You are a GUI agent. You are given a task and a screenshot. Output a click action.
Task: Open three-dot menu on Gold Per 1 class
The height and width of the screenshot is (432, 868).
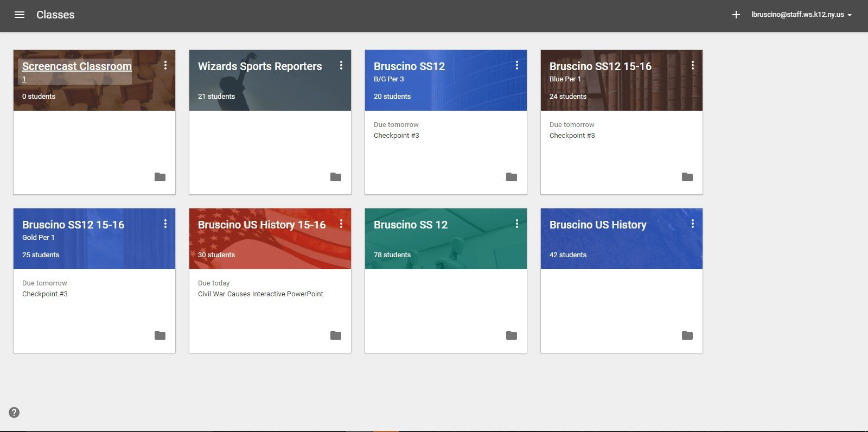(x=165, y=224)
